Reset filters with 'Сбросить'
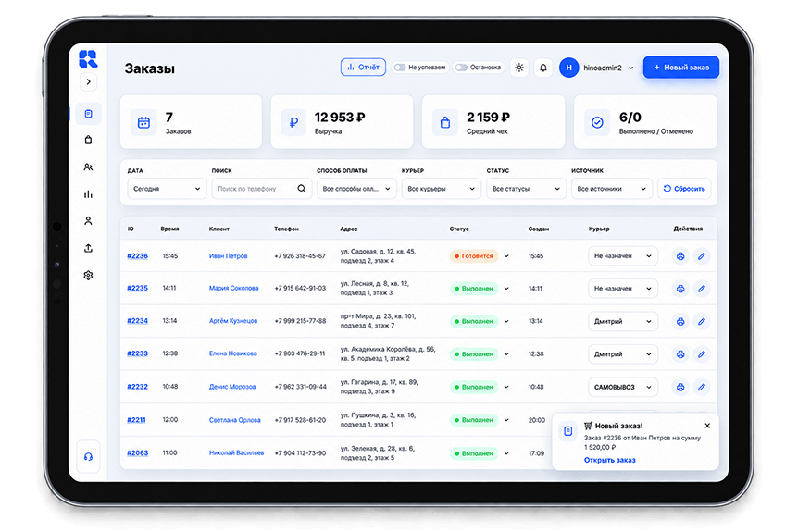 [x=684, y=189]
